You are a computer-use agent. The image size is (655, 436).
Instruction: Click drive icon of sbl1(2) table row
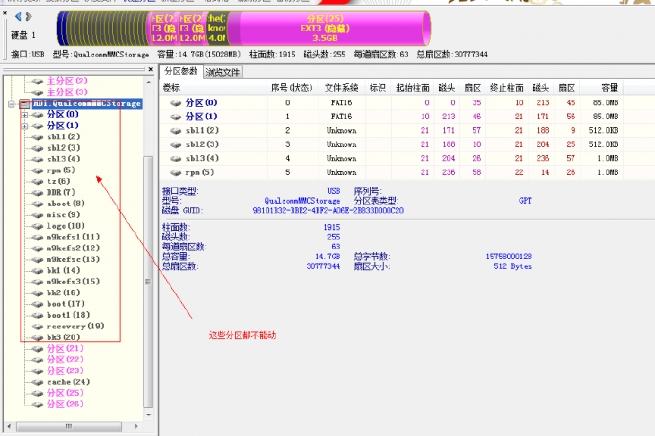[175, 131]
